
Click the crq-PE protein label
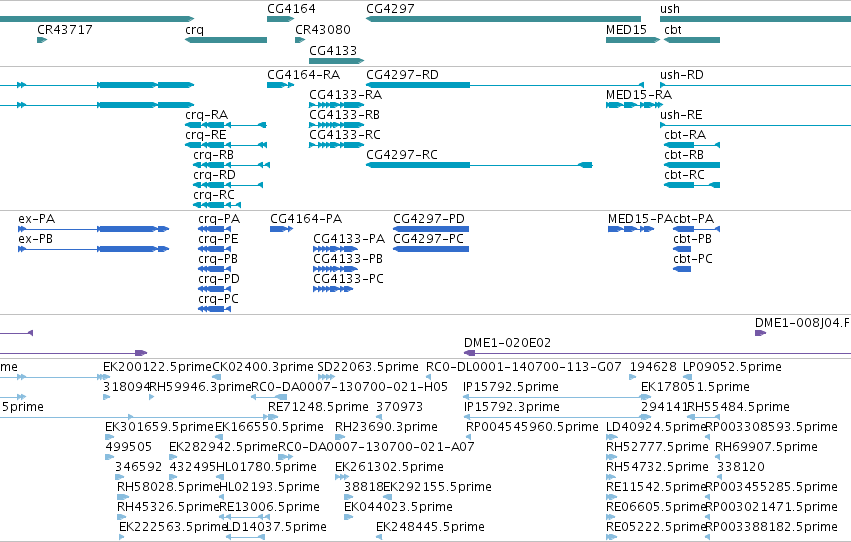tap(218, 239)
